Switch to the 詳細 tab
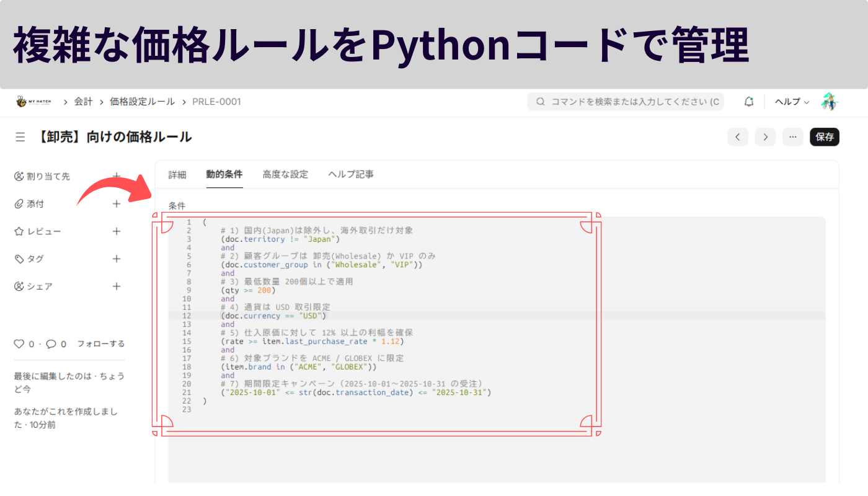 (177, 174)
